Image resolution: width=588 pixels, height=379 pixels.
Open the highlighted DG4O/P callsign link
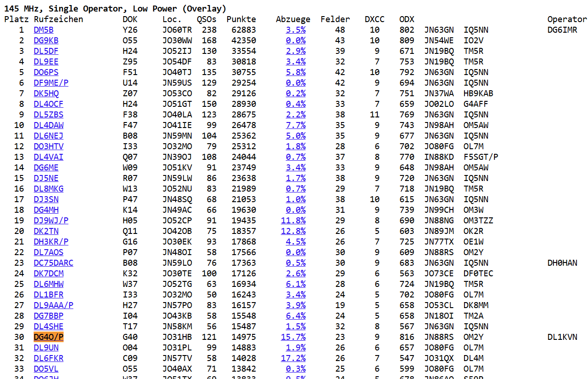tap(48, 337)
